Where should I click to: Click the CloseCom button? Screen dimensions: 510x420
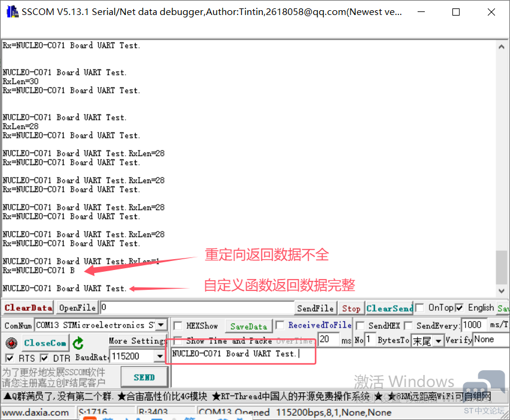point(45,343)
